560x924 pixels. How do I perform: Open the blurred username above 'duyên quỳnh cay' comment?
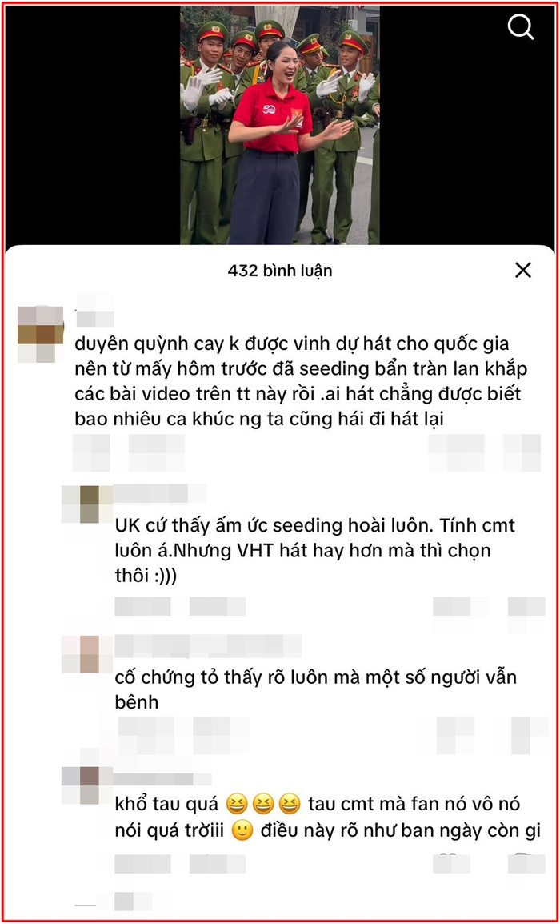(95, 311)
